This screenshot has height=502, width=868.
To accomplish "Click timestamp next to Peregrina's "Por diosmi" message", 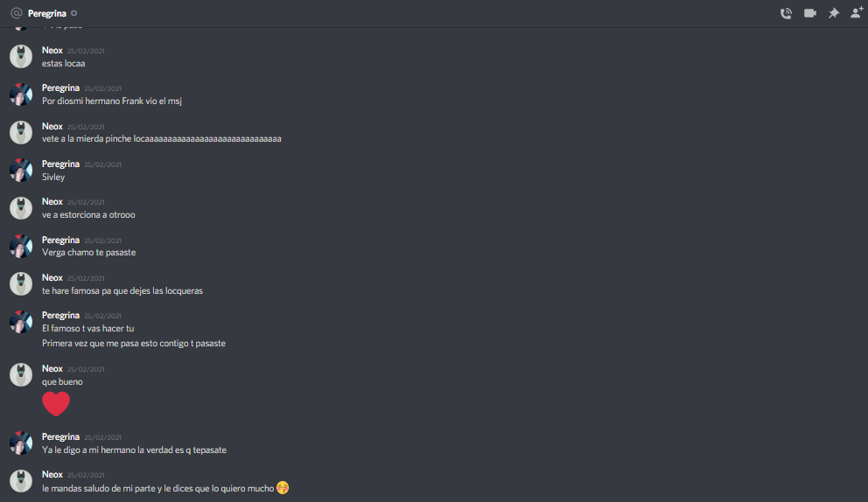I will [102, 88].
